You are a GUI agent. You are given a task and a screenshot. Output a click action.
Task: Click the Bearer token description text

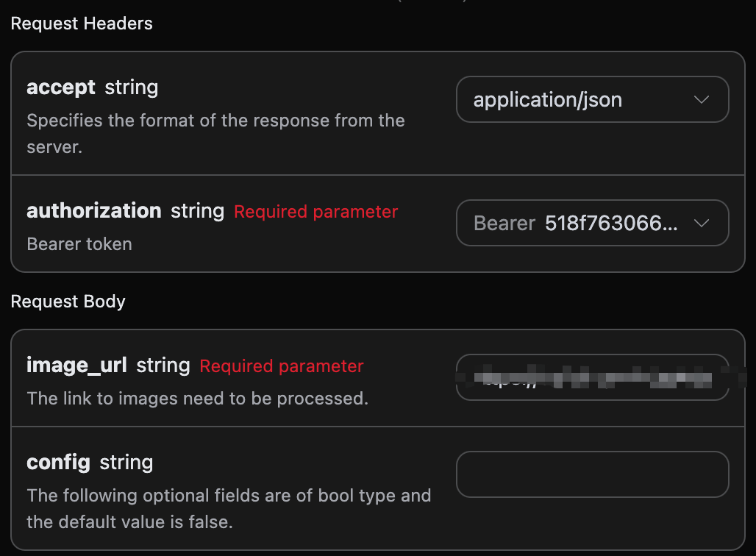pos(79,244)
